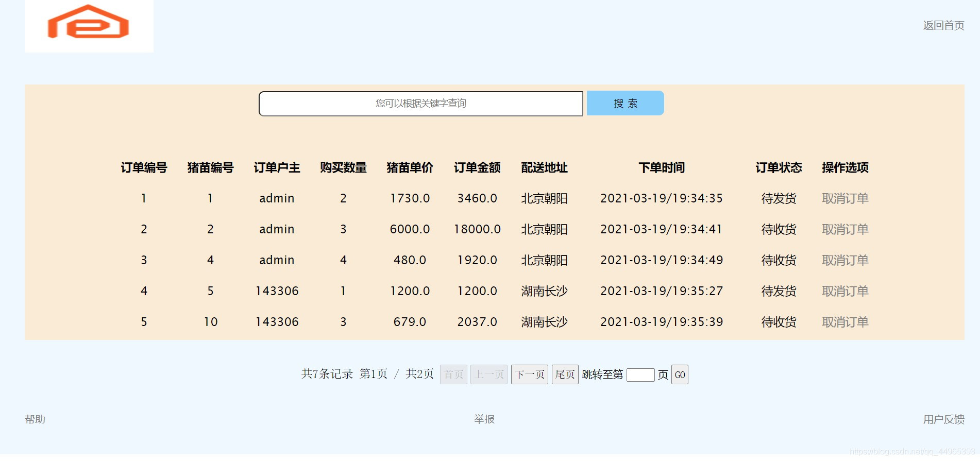Select the 猪苗编号 column header

tap(210, 167)
